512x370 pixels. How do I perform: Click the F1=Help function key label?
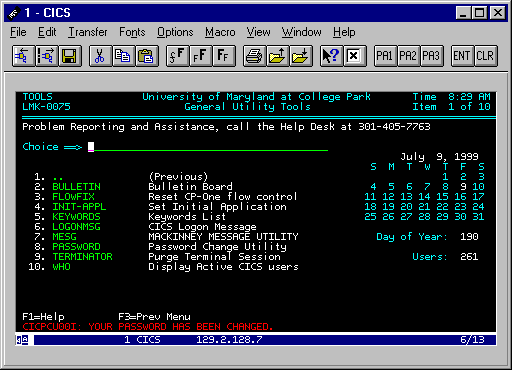pyautogui.click(x=43, y=317)
